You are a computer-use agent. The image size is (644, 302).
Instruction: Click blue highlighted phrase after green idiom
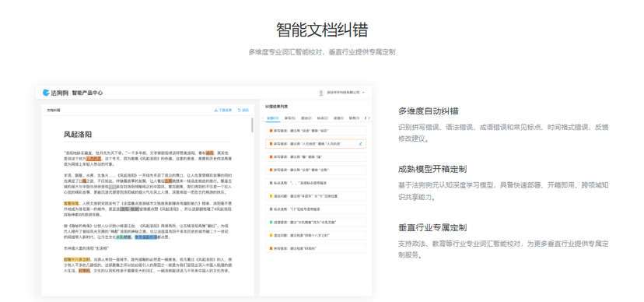coord(145,237)
